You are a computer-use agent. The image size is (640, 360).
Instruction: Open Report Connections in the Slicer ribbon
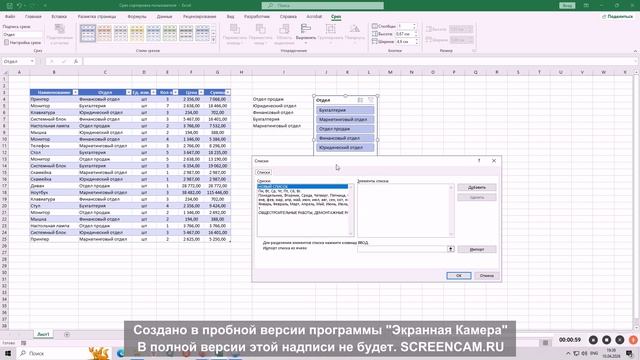60,34
